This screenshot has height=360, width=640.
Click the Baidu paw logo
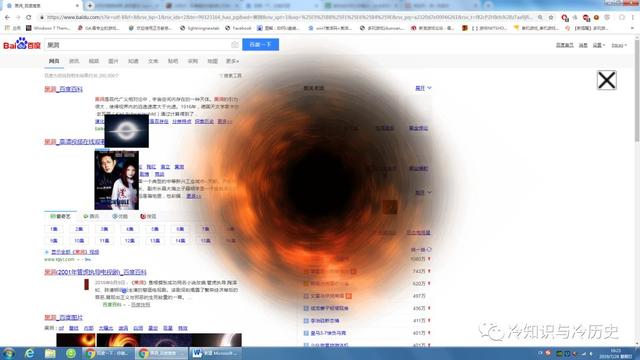point(22,44)
